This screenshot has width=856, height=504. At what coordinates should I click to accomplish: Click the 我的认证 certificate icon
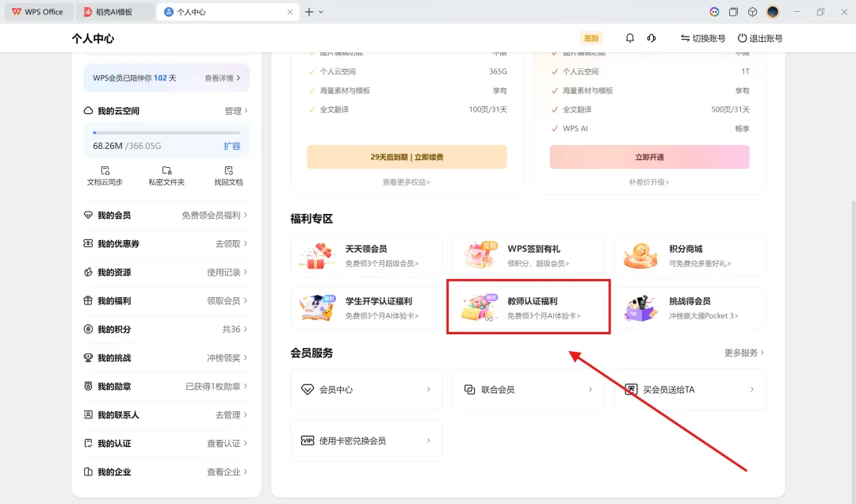(88, 444)
